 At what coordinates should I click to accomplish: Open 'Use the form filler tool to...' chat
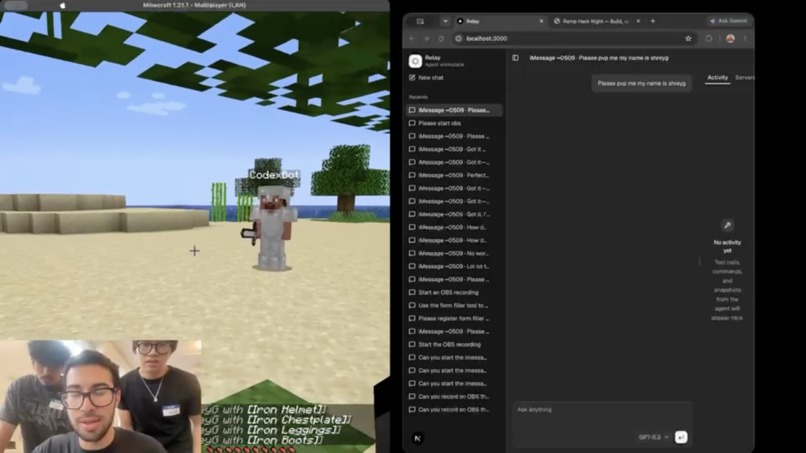tap(454, 305)
